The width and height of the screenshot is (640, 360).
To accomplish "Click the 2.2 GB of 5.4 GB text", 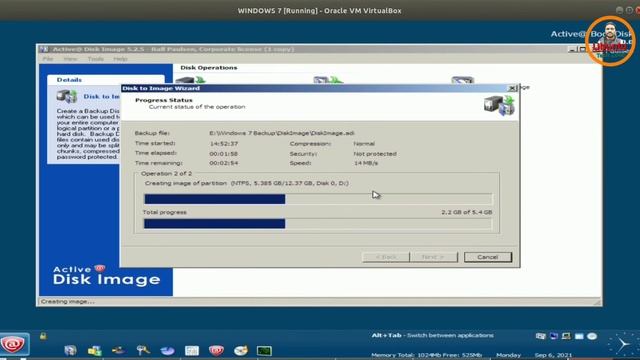I will [x=467, y=212].
